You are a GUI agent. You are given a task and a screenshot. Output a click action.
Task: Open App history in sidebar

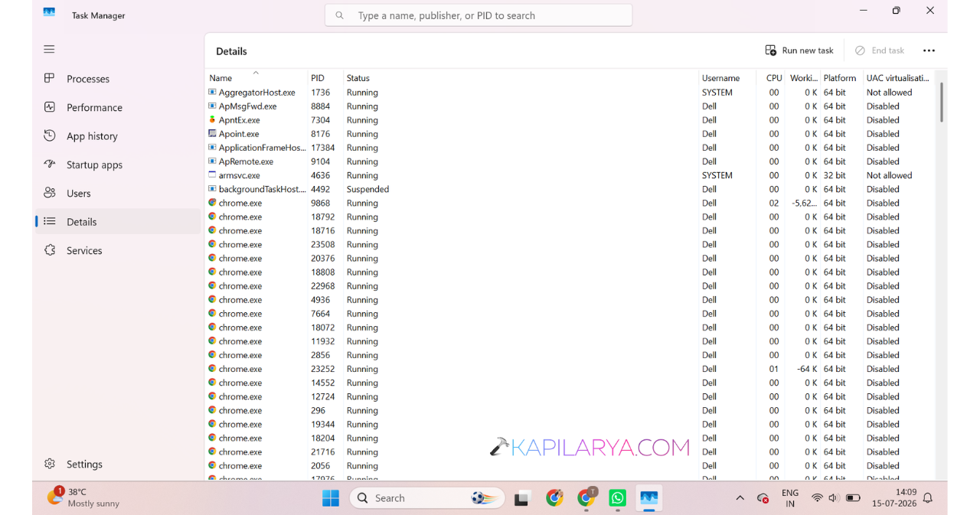point(118,136)
